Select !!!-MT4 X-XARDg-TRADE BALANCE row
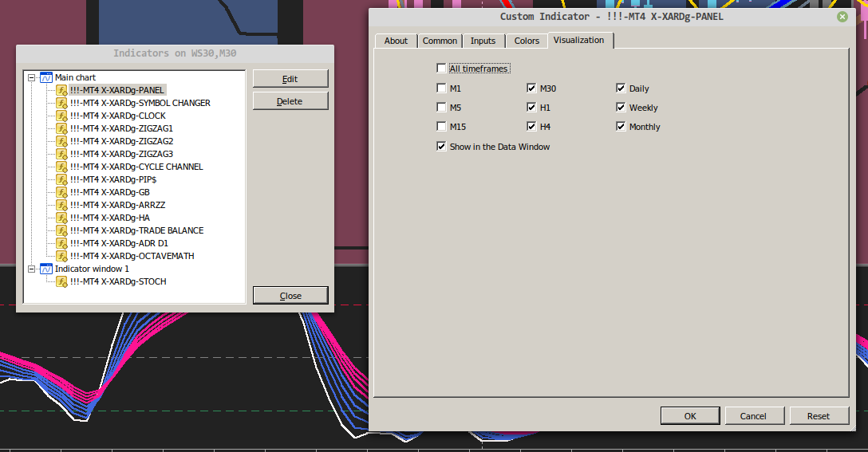Viewport: 868px width, 452px height. tap(136, 230)
